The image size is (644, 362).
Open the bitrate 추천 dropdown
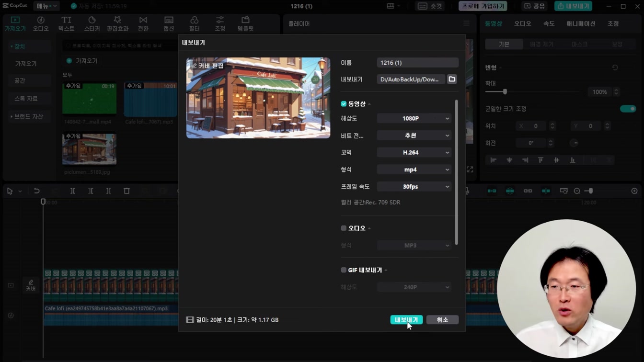414,136
